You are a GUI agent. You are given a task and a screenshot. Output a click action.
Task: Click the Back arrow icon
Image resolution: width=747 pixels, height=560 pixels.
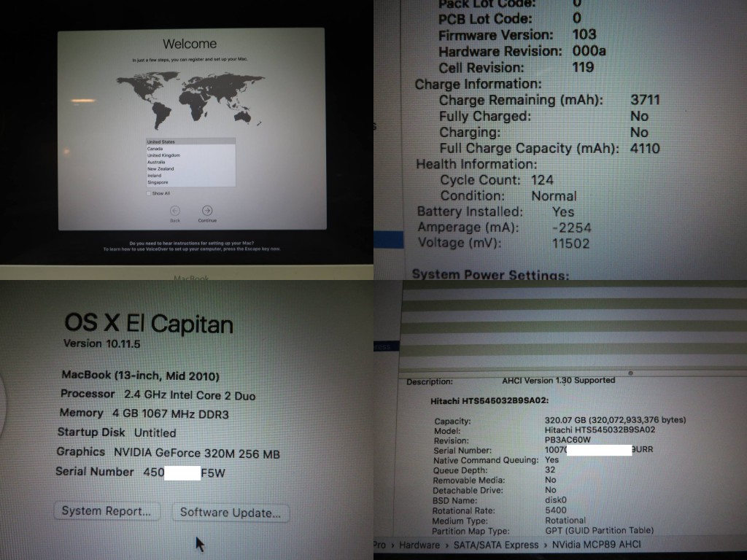pyautogui.click(x=175, y=210)
